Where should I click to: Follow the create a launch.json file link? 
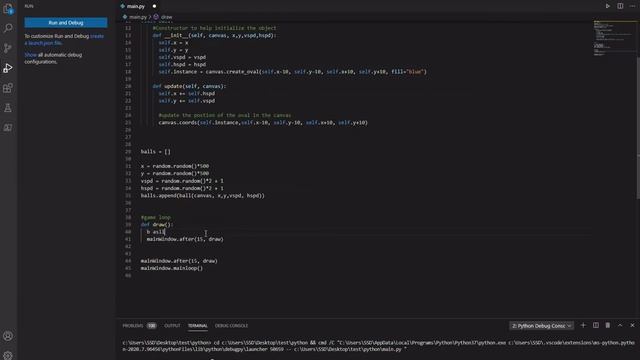64,39
